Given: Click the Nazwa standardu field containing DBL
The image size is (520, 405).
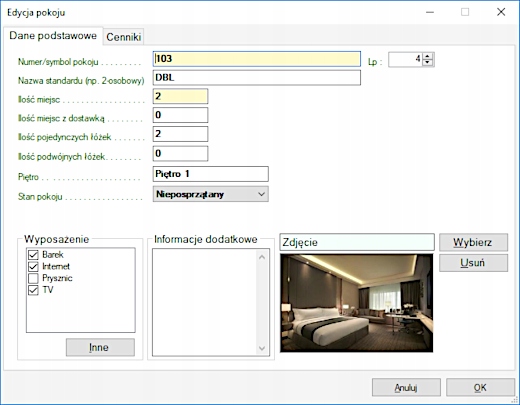Looking at the screenshot, I should point(257,78).
